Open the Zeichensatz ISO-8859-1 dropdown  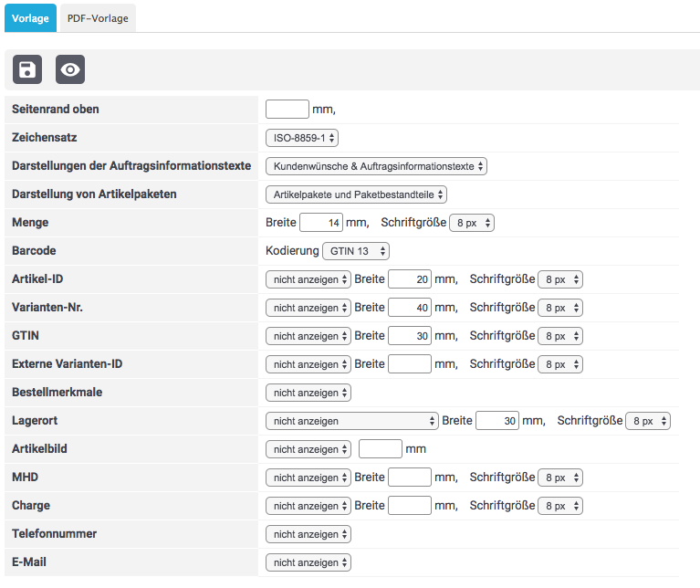pos(301,138)
